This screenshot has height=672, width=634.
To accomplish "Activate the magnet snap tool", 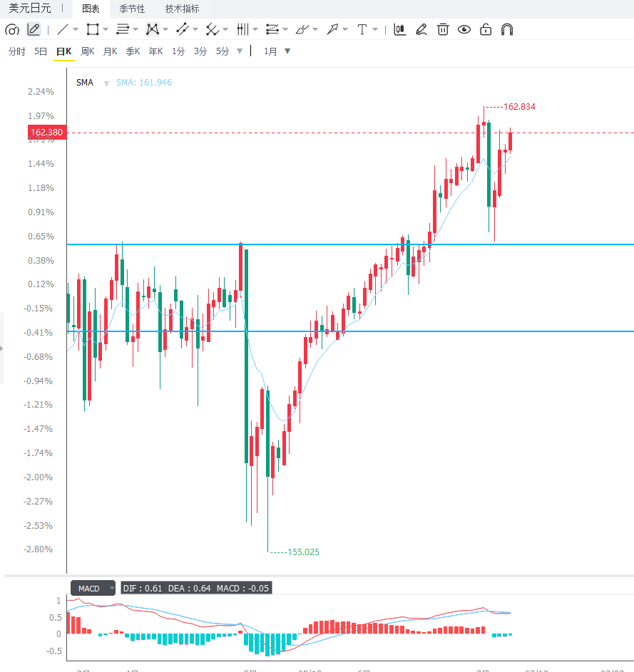I will click(507, 29).
